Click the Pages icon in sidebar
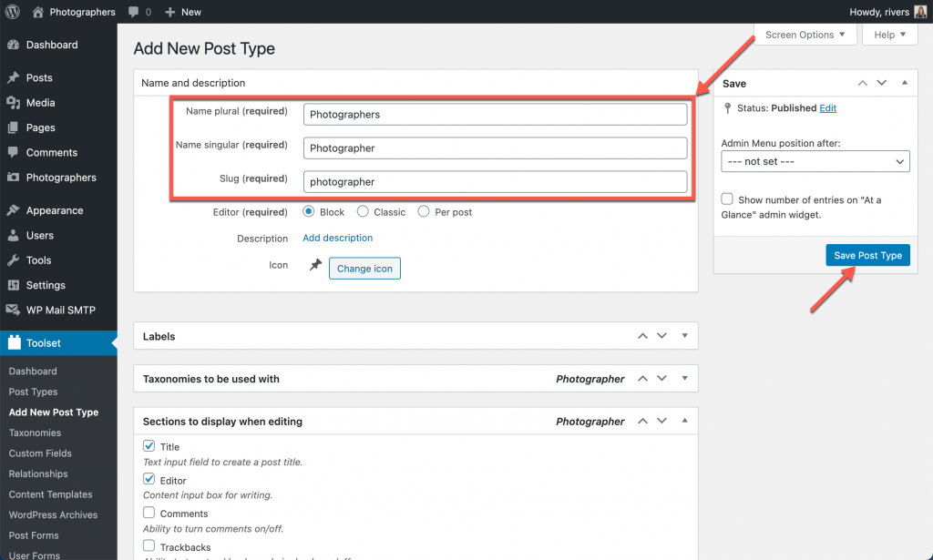Image resolution: width=933 pixels, height=560 pixels. coord(13,127)
